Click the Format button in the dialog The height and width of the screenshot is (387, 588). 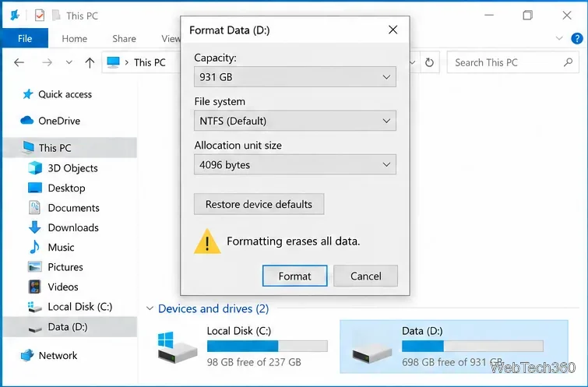[294, 276]
